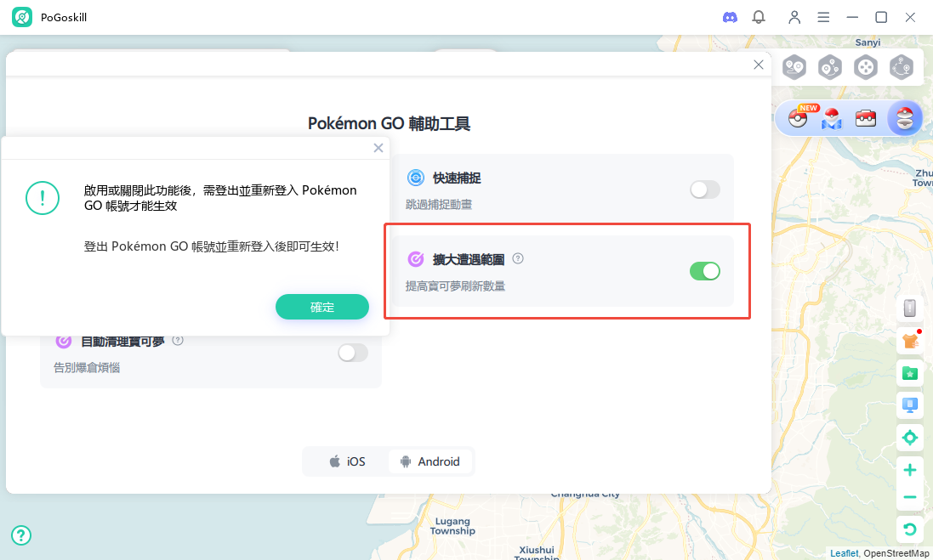
Task: Click the blue monitor icon on the right bar
Action: tap(910, 405)
